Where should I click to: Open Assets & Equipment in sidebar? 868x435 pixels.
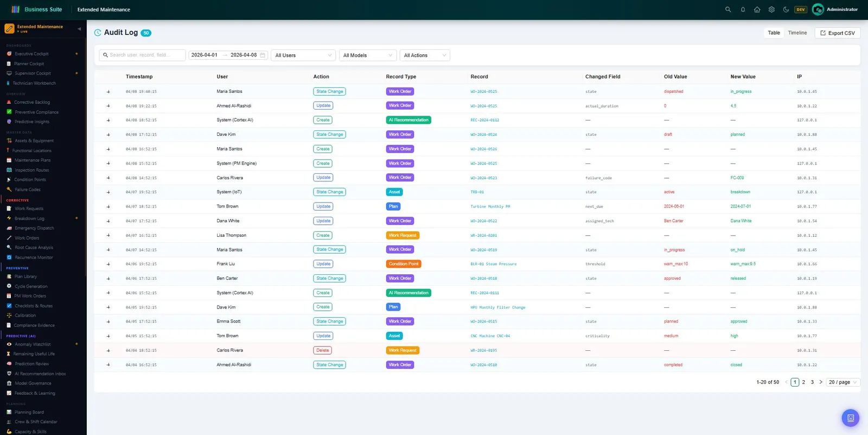click(34, 141)
